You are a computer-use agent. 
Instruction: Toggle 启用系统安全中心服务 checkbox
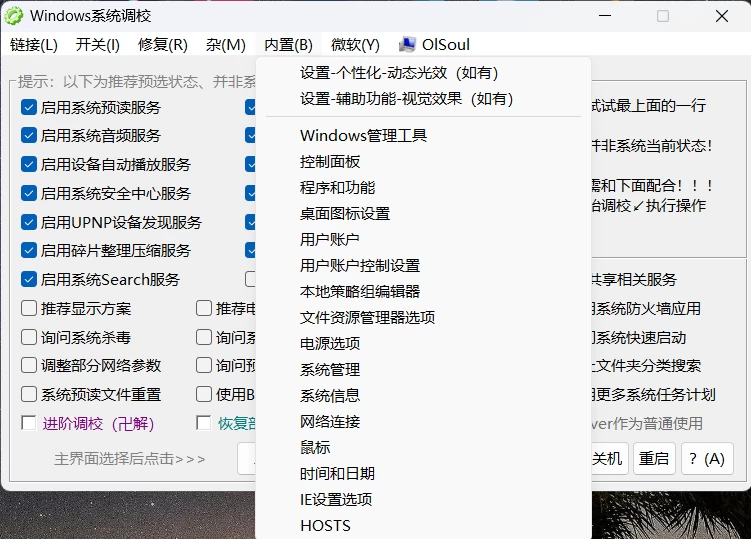click(x=29, y=193)
